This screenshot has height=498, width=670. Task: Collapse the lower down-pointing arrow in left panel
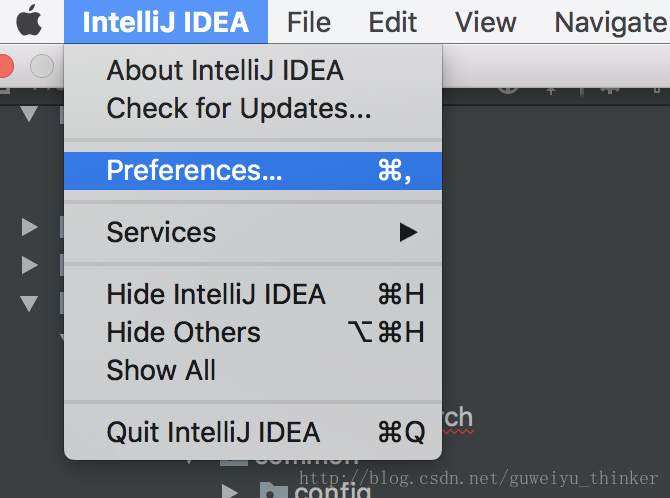coord(29,304)
